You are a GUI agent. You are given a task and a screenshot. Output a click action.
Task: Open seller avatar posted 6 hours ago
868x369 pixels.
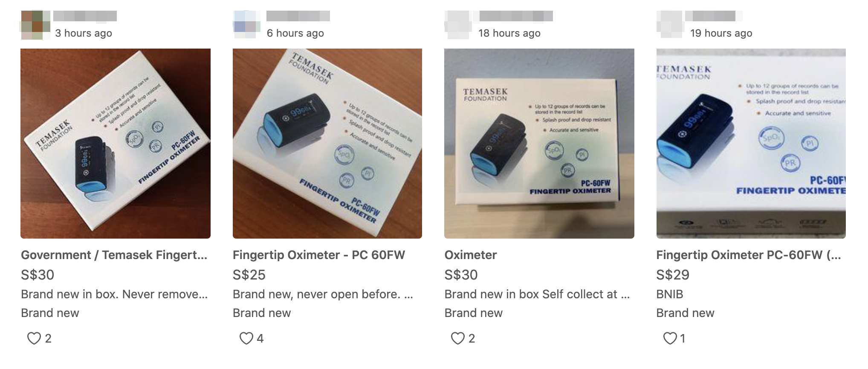point(247,25)
